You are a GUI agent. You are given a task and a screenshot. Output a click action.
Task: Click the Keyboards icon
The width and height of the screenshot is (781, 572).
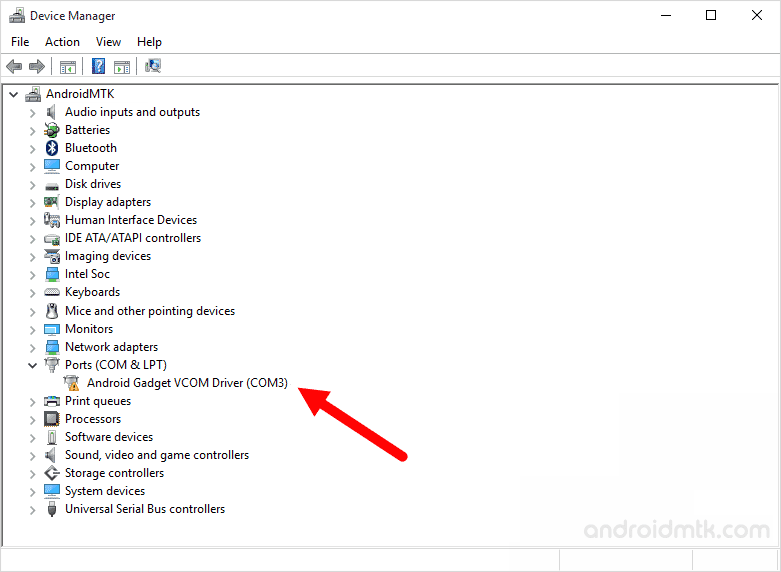coord(52,292)
